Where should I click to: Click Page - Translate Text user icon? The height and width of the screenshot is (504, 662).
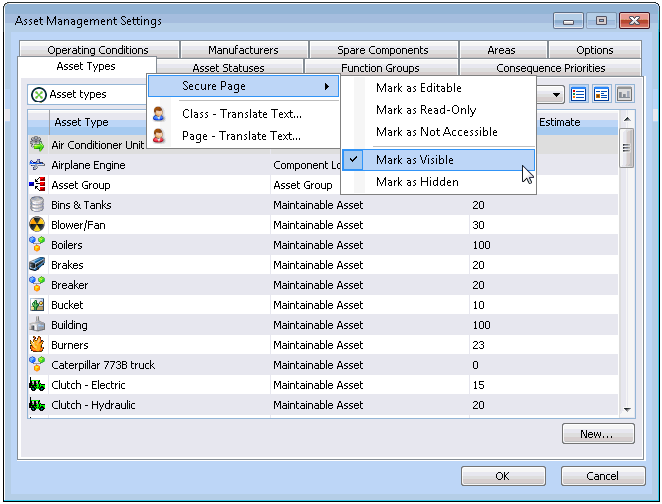(x=159, y=136)
